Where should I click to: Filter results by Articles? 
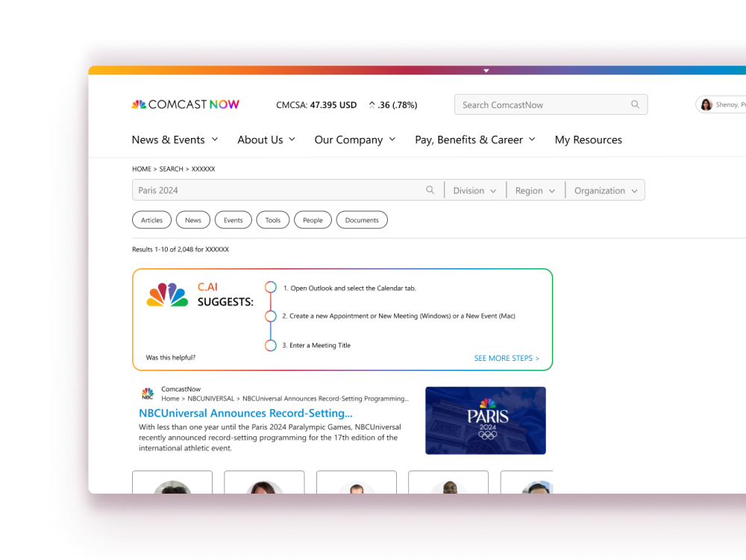(151, 220)
